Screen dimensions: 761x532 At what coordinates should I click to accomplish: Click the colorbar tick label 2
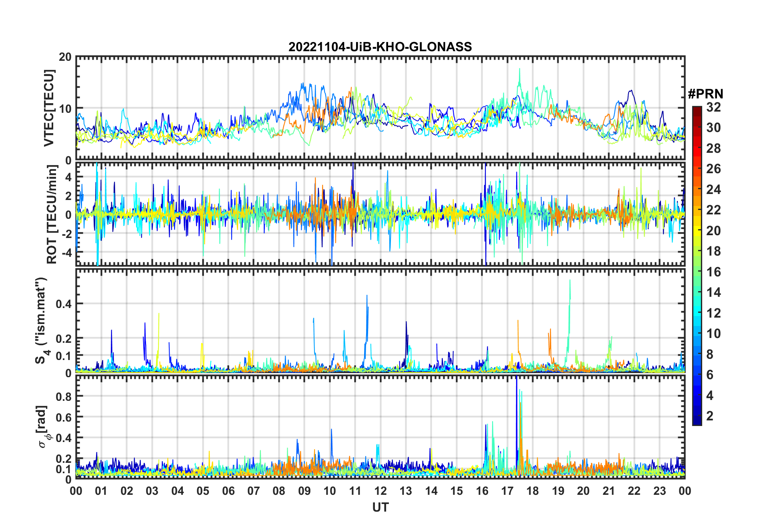point(710,416)
